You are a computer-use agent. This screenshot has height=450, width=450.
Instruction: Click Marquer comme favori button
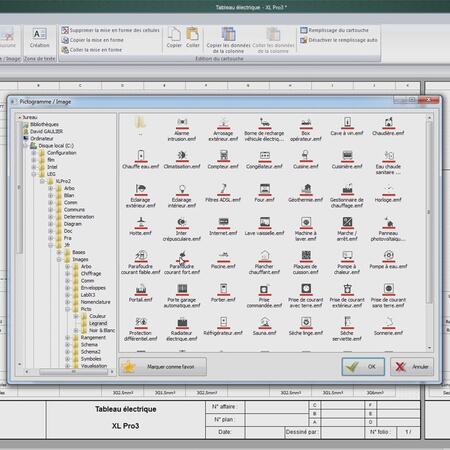pyautogui.click(x=163, y=367)
